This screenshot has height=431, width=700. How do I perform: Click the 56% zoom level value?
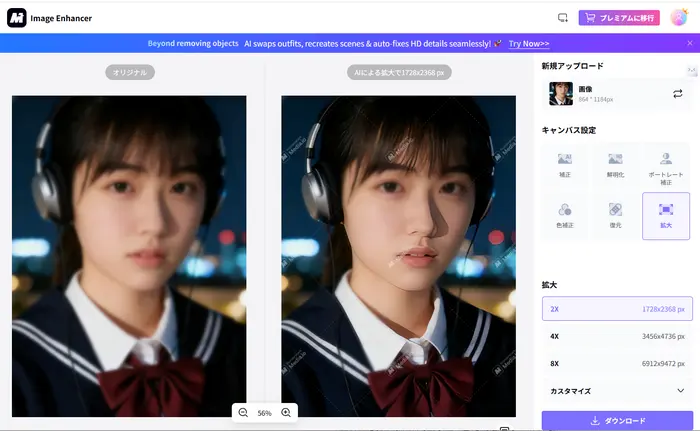tap(264, 413)
